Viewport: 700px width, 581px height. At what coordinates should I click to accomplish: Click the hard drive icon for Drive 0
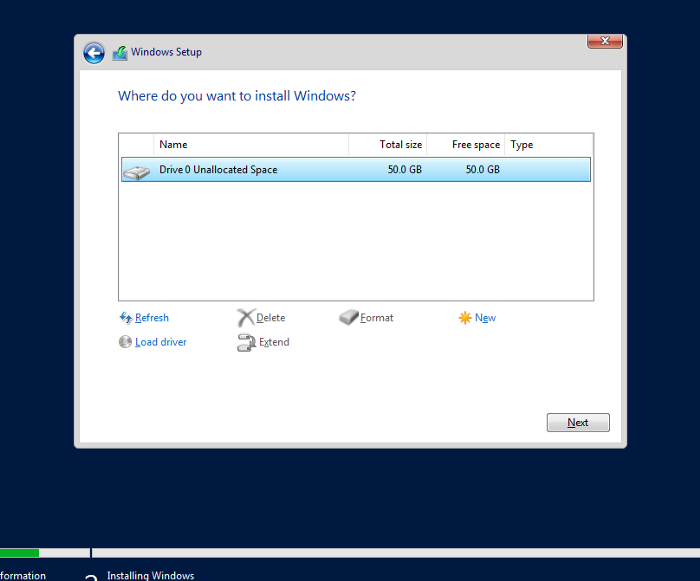point(137,172)
